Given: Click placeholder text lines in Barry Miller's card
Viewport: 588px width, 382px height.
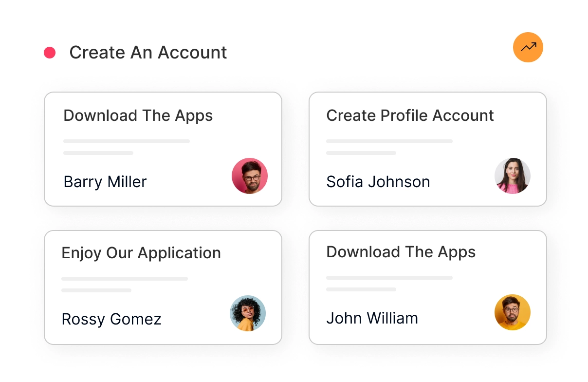Looking at the screenshot, I should tap(127, 147).
